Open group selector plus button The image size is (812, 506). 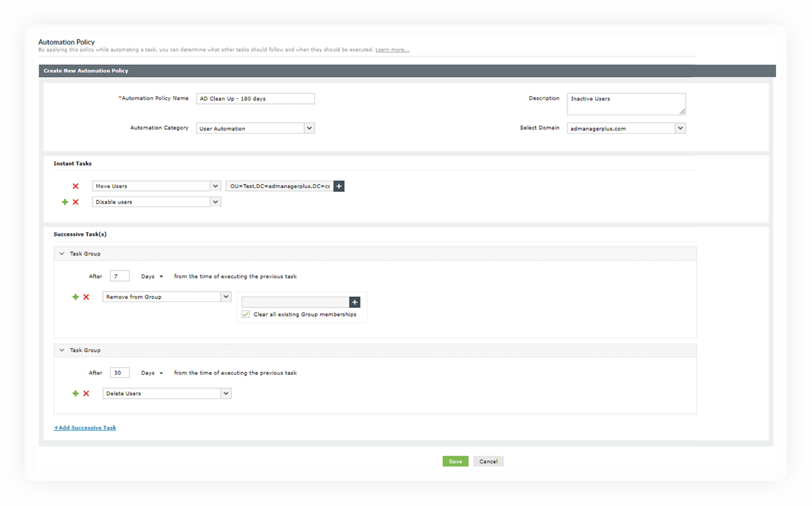point(354,302)
